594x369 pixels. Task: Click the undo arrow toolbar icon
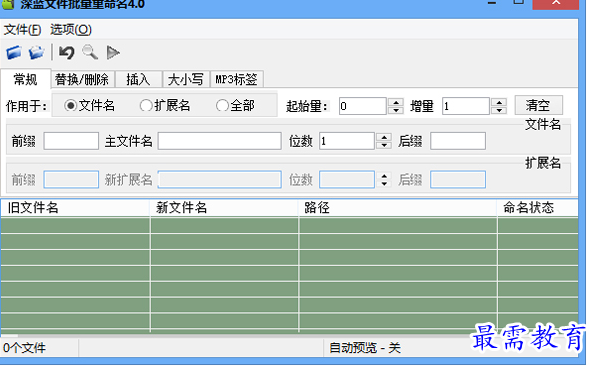[x=67, y=52]
